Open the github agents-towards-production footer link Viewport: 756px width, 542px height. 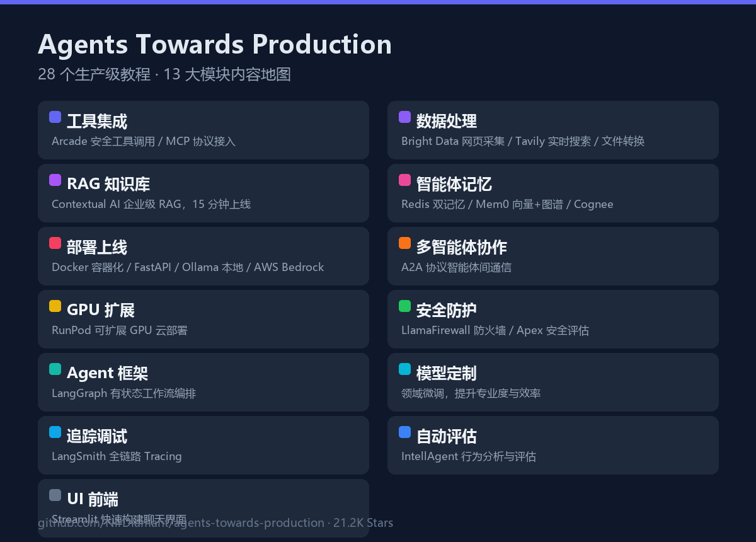click(215, 522)
